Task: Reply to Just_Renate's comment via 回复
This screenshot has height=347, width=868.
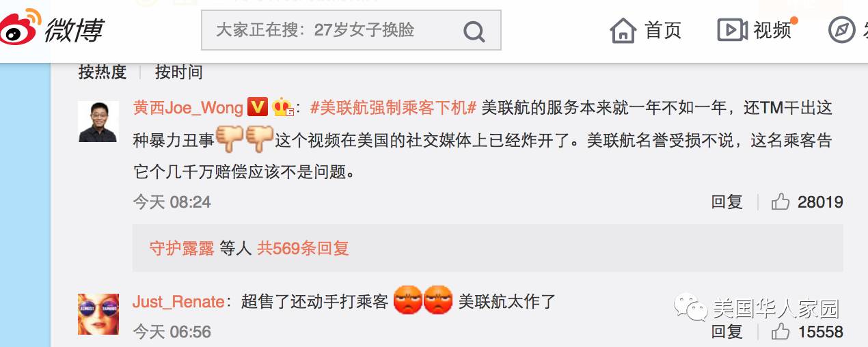Action: coord(727,331)
